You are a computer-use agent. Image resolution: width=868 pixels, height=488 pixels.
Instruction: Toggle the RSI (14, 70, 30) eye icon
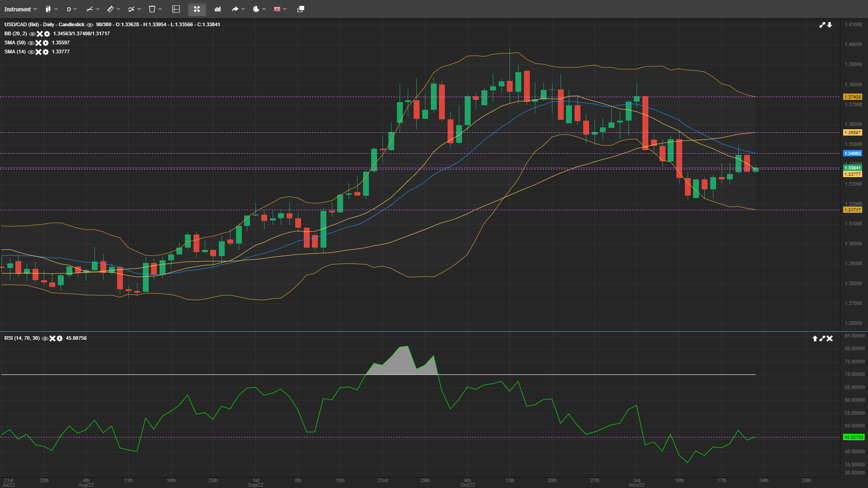tap(45, 338)
